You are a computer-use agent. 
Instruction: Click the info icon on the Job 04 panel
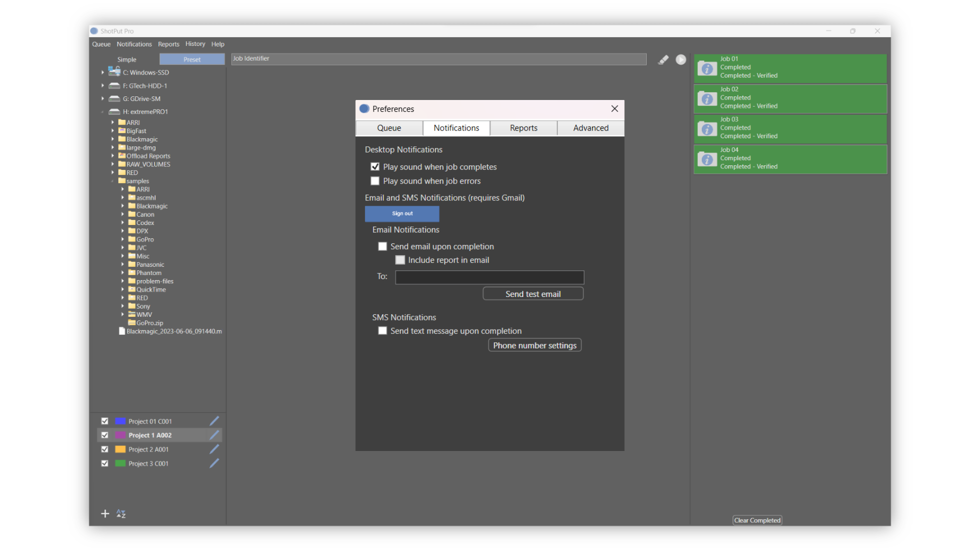pyautogui.click(x=707, y=159)
